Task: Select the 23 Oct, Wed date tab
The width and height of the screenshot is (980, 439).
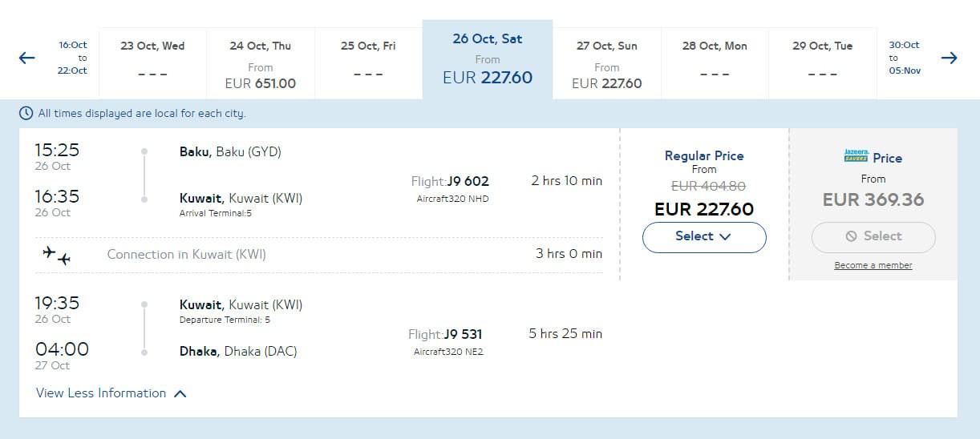Action: click(152, 60)
